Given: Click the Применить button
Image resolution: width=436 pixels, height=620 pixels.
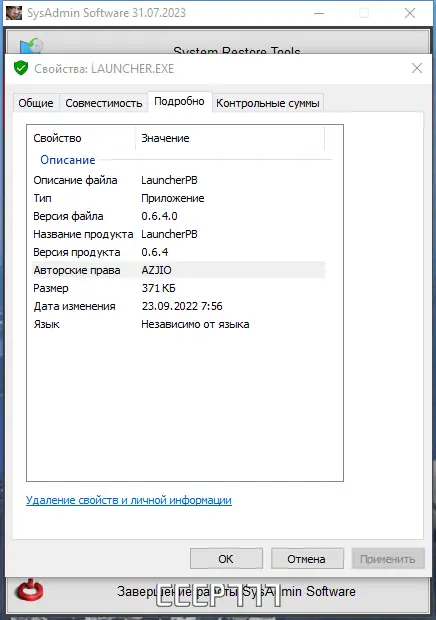Looking at the screenshot, I should (x=388, y=559).
